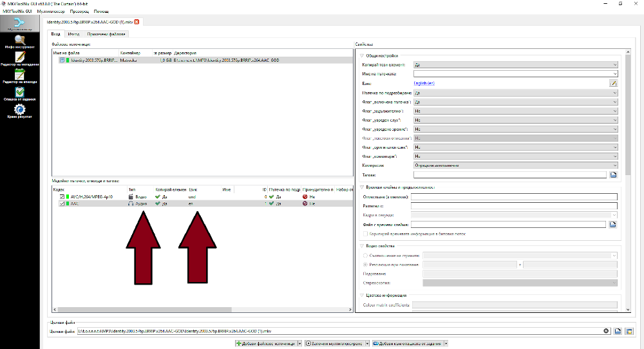The height and width of the screenshot is (349, 644).
Task: Open the header editor pencil icon
Action: (19, 57)
